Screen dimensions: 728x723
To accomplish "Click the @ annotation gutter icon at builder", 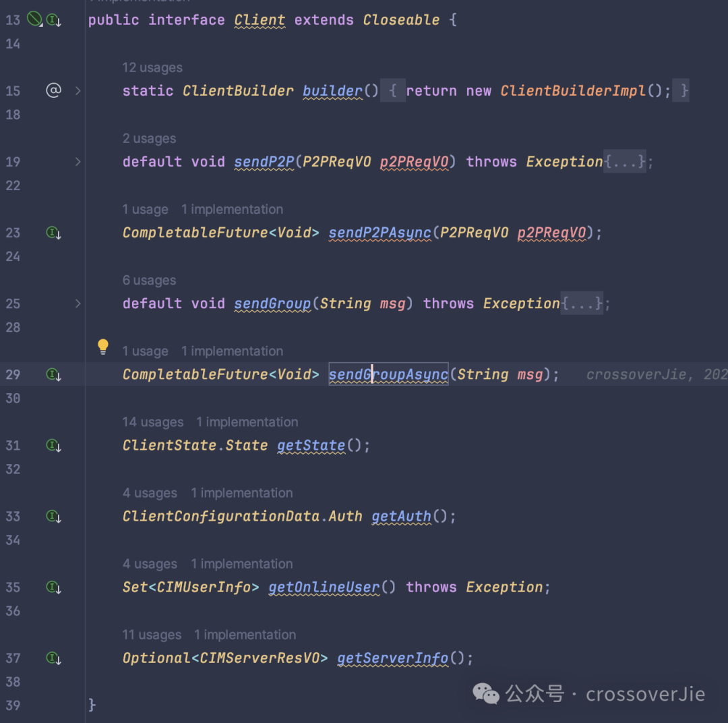I will coord(54,90).
